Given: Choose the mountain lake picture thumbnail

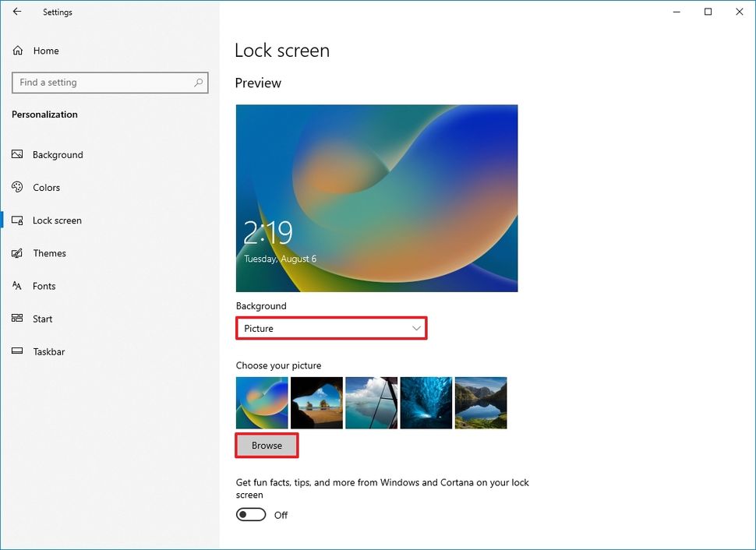Looking at the screenshot, I should click(480, 403).
